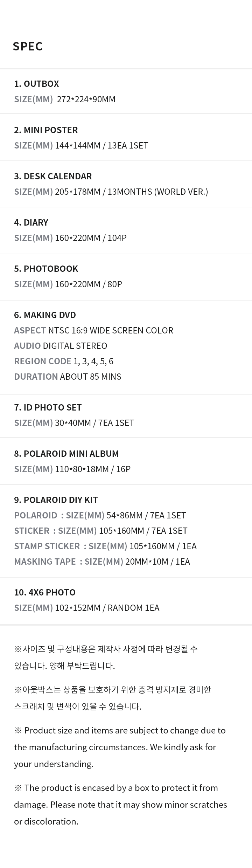The height and width of the screenshot is (868, 252).
Task: Select the REGION CODE 1, 3, 4, 5, 6 line
Action: pyautogui.click(x=64, y=361)
